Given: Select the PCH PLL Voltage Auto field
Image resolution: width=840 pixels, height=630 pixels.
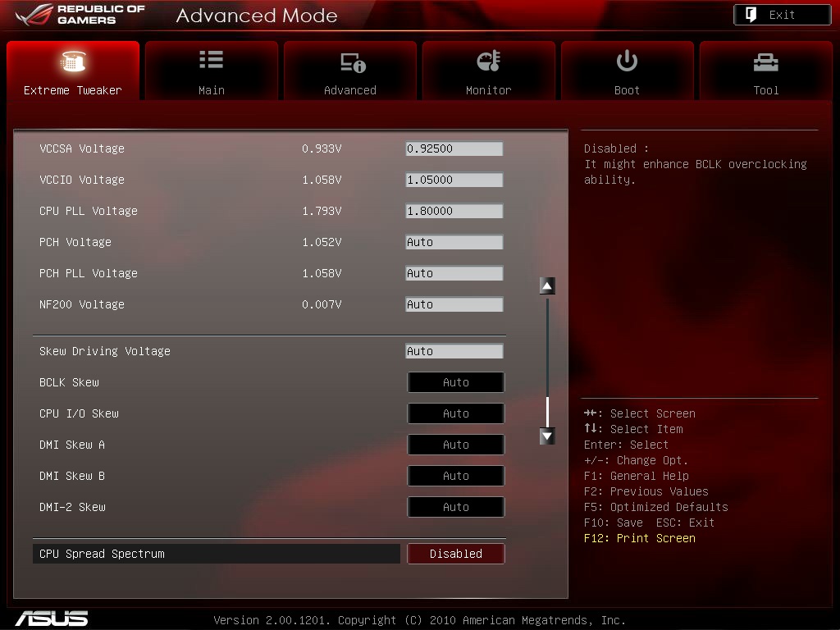Looking at the screenshot, I should tap(454, 273).
